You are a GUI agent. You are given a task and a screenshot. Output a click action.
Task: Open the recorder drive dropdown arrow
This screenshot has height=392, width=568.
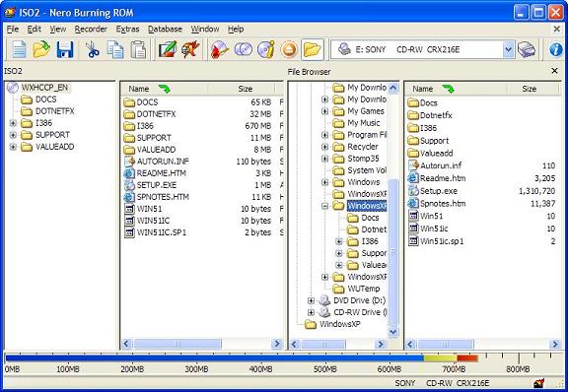point(508,49)
